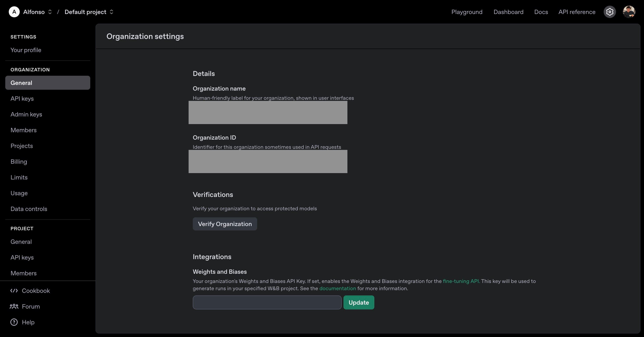This screenshot has width=644, height=337.
Task: Open the Dashboard
Action: click(508, 12)
